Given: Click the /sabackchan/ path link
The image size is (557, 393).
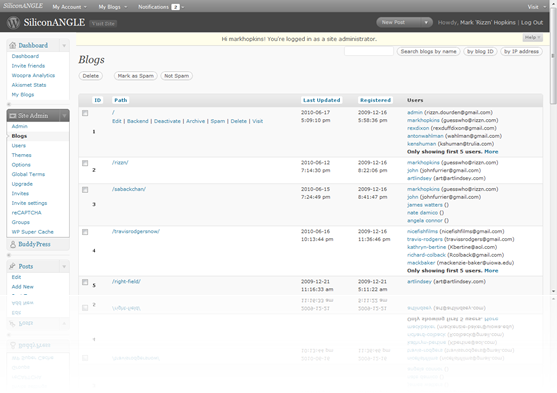Looking at the screenshot, I should (x=129, y=189).
